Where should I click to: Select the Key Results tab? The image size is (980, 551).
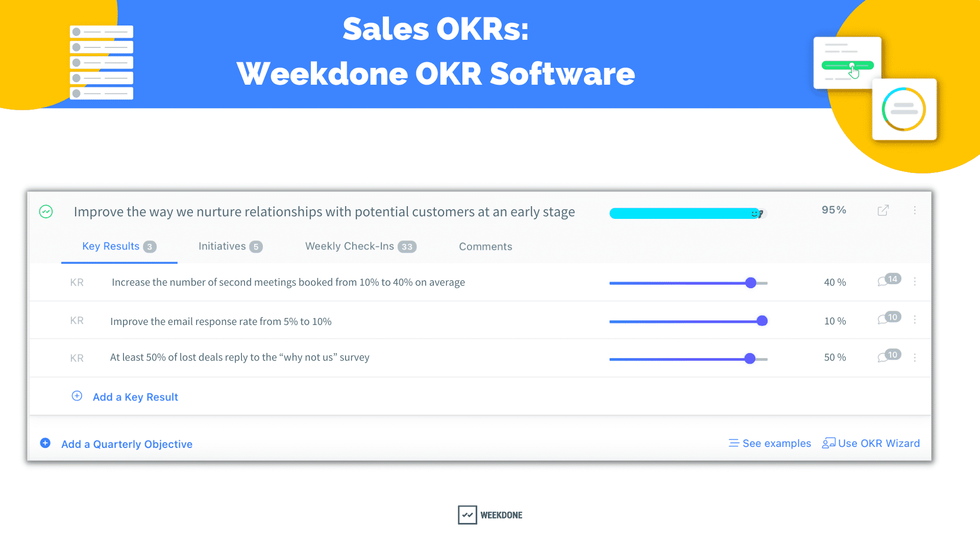(x=118, y=246)
